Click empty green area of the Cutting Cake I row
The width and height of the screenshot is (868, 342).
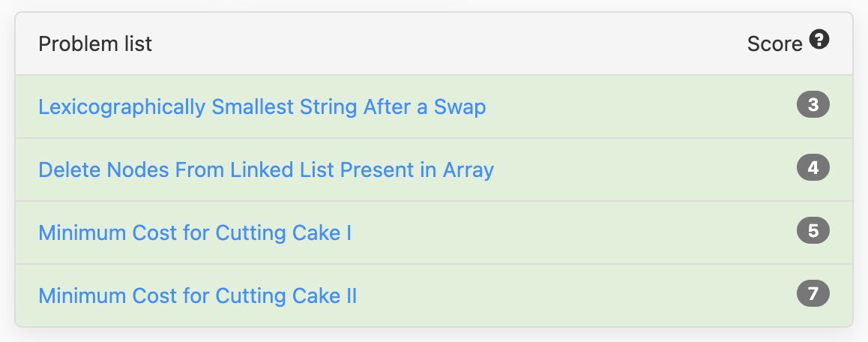[x=570, y=232]
